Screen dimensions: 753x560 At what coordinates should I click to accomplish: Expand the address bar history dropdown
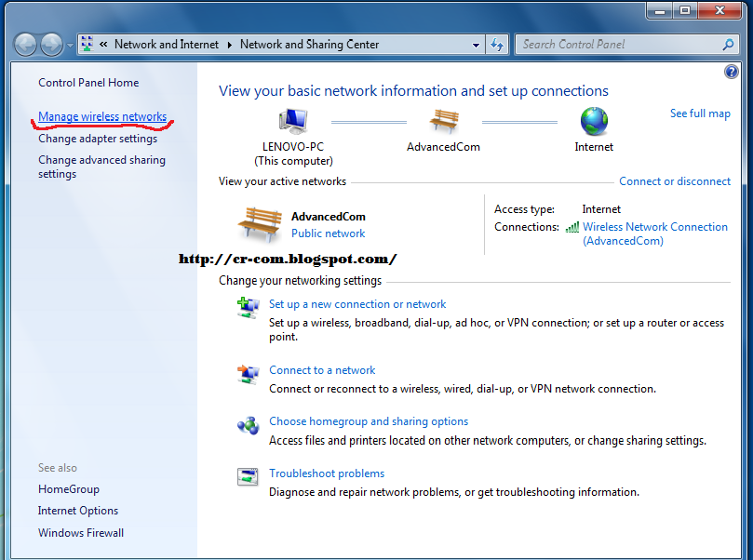point(476,45)
